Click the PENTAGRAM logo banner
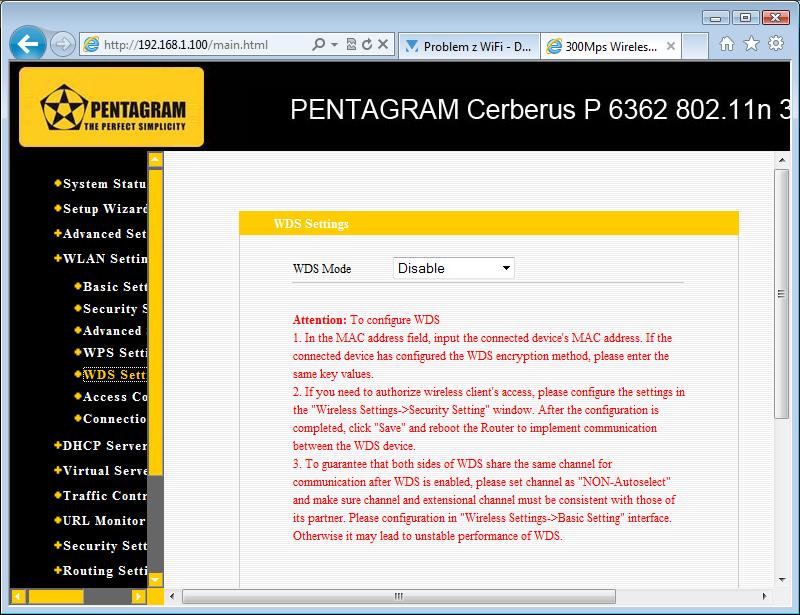 click(112, 107)
